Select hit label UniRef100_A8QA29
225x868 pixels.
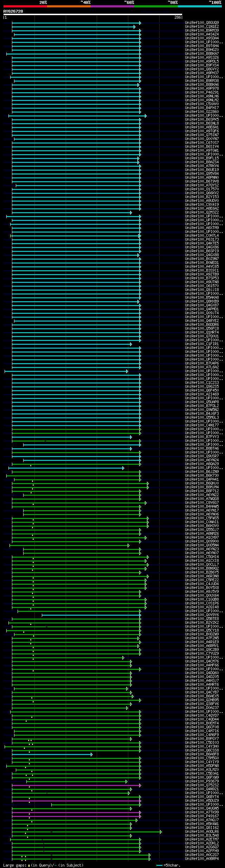(x=202, y=464)
